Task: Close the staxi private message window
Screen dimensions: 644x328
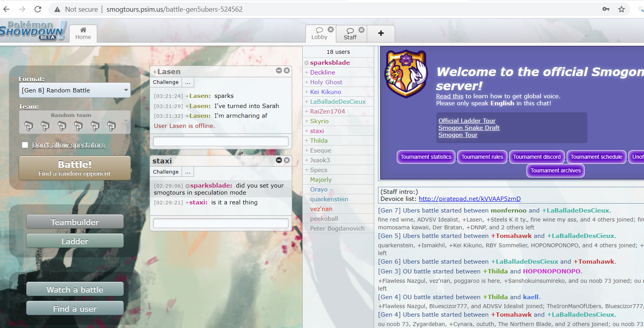Action: coord(287,160)
